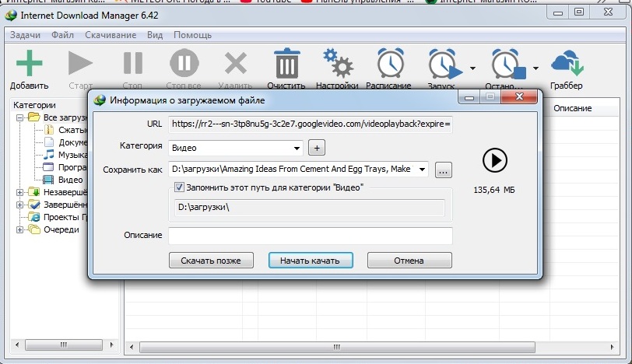
Task: Click categories scrollbar left arrow
Action: (17, 345)
